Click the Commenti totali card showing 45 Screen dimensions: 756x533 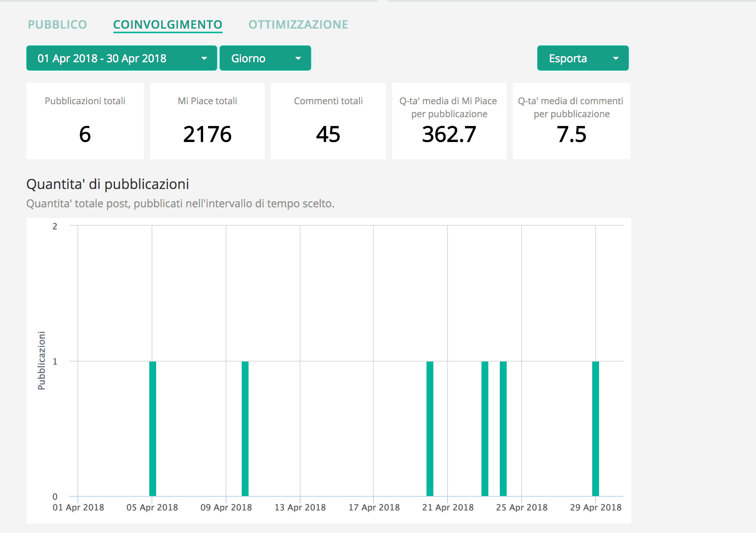(x=328, y=121)
